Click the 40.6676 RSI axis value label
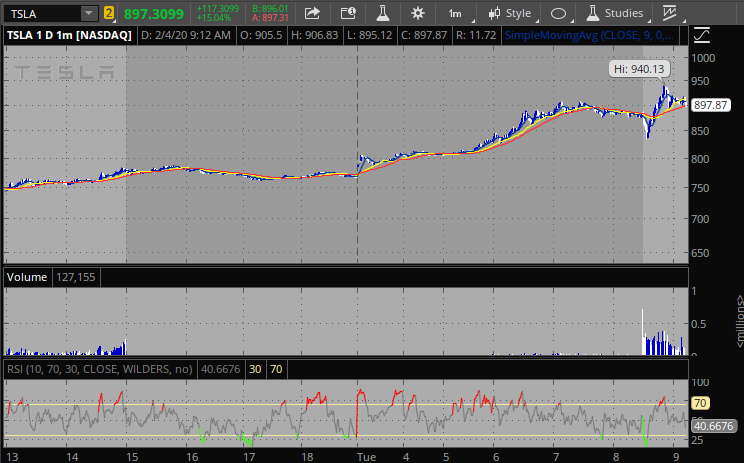 point(714,426)
